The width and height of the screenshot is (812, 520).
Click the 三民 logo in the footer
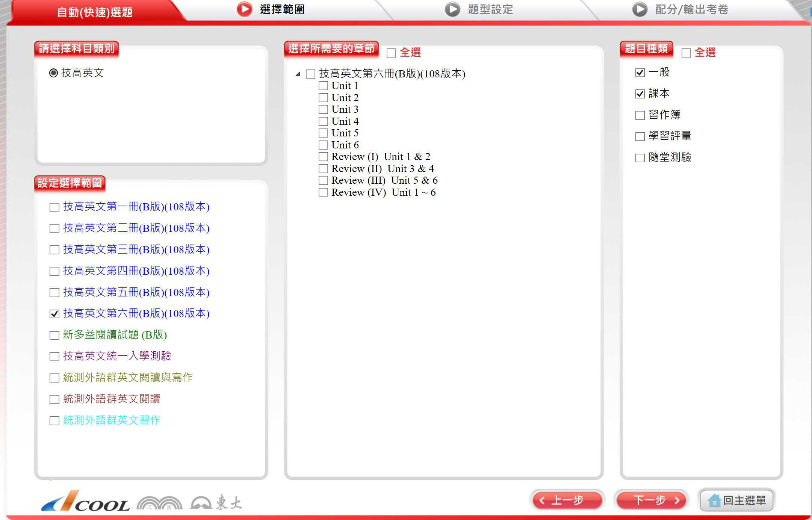(x=159, y=503)
